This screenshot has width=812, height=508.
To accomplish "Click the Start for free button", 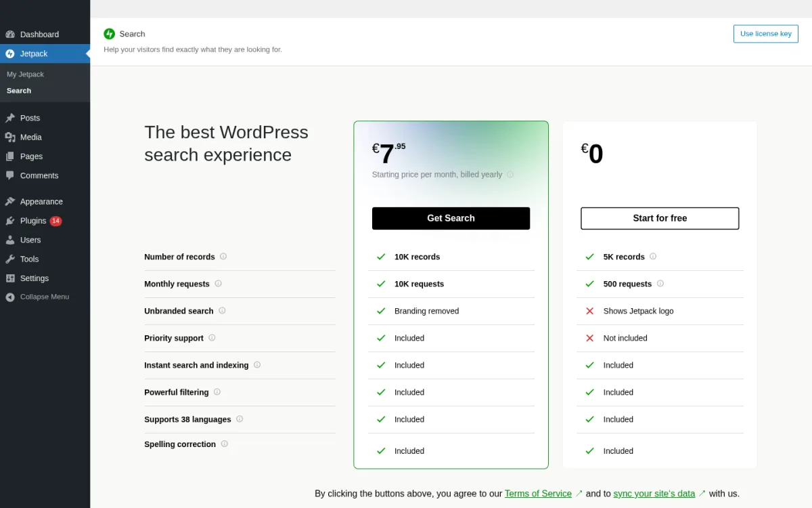I will [660, 218].
